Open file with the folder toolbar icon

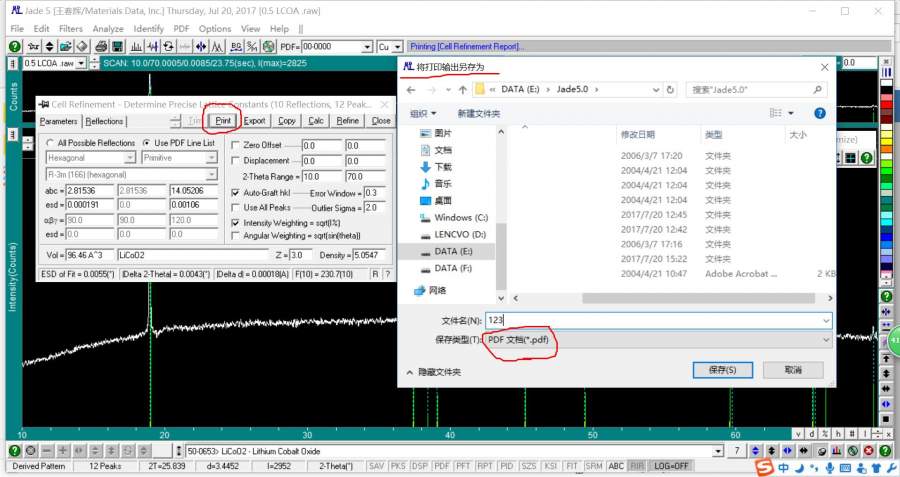click(66, 46)
